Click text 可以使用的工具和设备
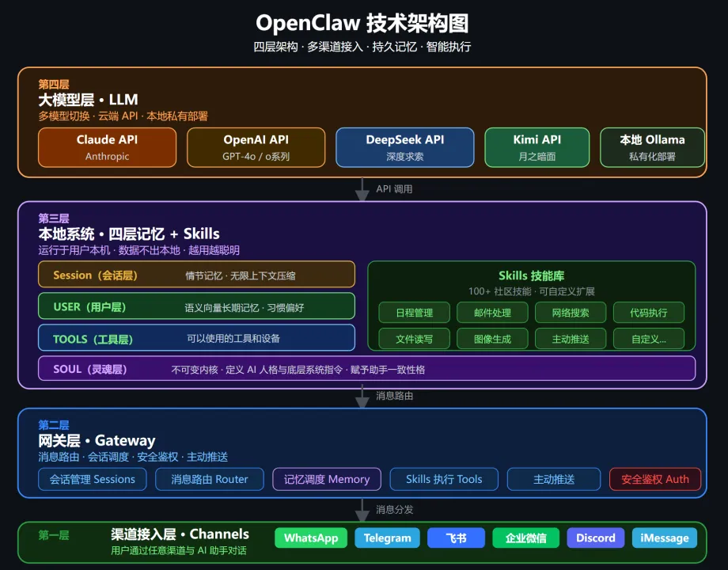 [x=233, y=338]
